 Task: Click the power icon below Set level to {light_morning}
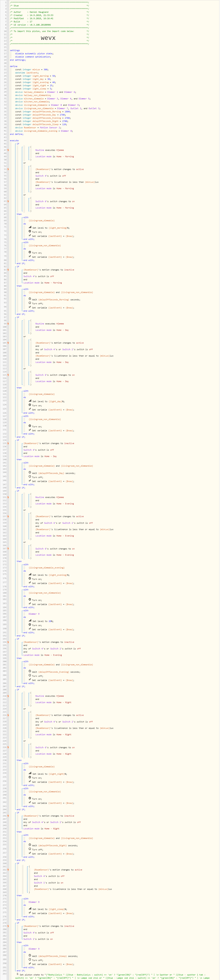pos(30,231)
